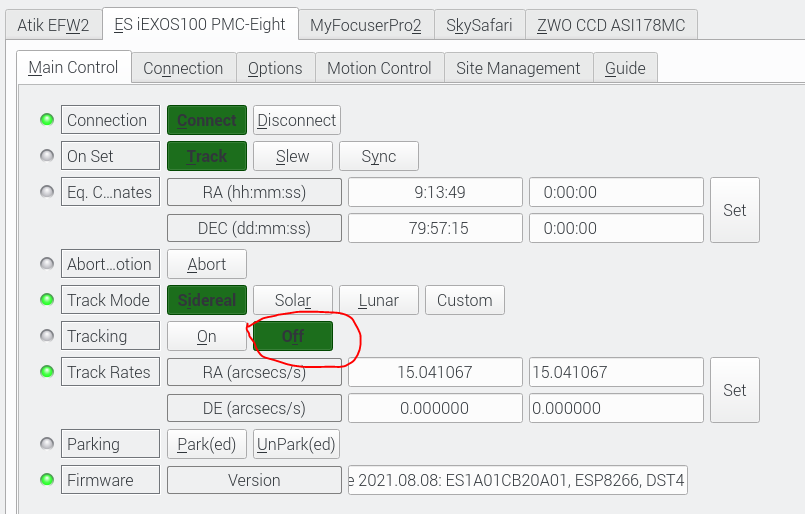
Task: Click the On Set property label
Action: click(x=110, y=156)
